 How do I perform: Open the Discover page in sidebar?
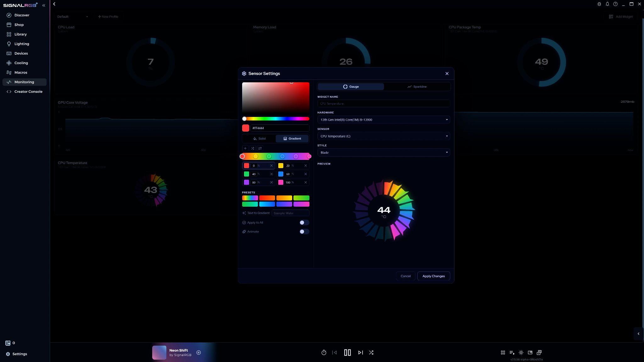tap(22, 15)
